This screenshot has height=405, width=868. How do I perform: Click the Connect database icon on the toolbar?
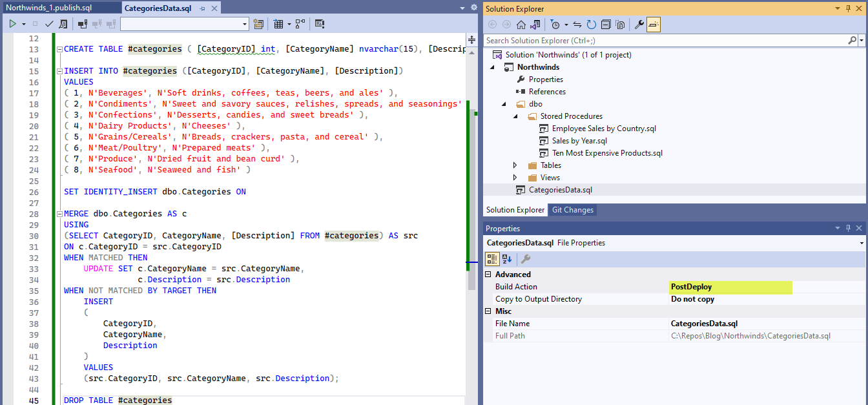(x=81, y=23)
